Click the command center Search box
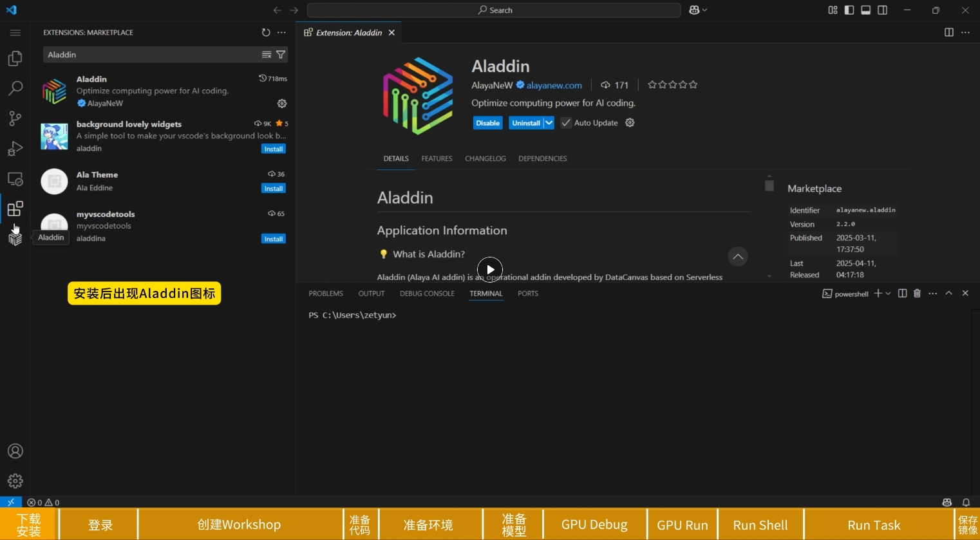The height and width of the screenshot is (540, 980). click(x=494, y=10)
